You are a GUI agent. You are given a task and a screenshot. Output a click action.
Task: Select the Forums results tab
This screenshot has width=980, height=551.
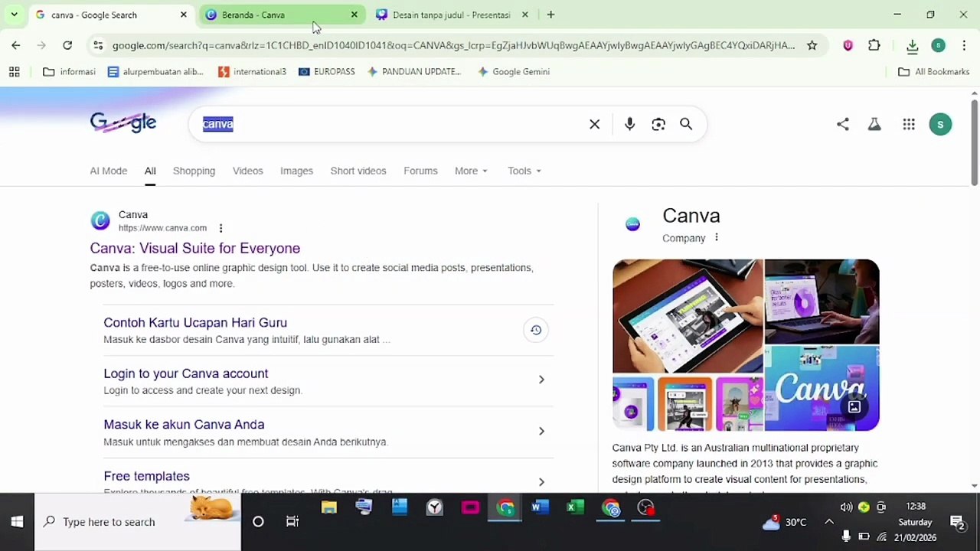point(420,171)
